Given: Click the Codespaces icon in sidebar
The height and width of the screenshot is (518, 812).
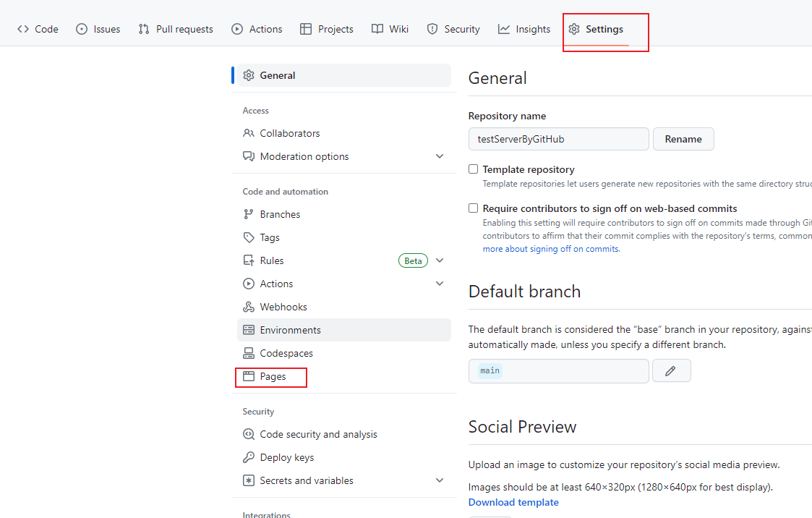Looking at the screenshot, I should tap(249, 353).
